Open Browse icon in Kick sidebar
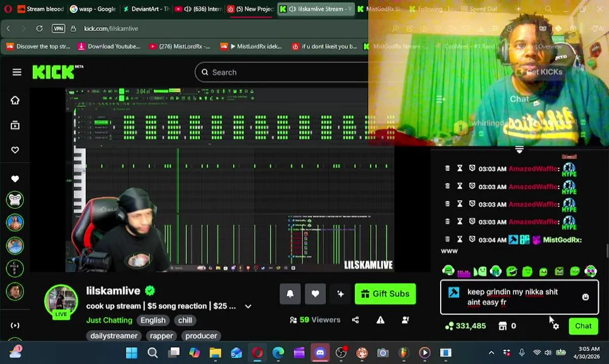The image size is (609, 364). (15, 125)
